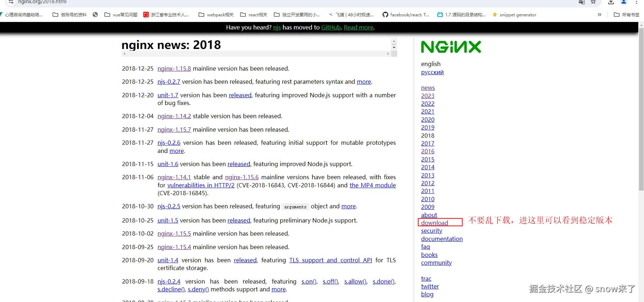The height and width of the screenshot is (302, 644).
Task: Open the s.deny() method link
Action: 198,289
